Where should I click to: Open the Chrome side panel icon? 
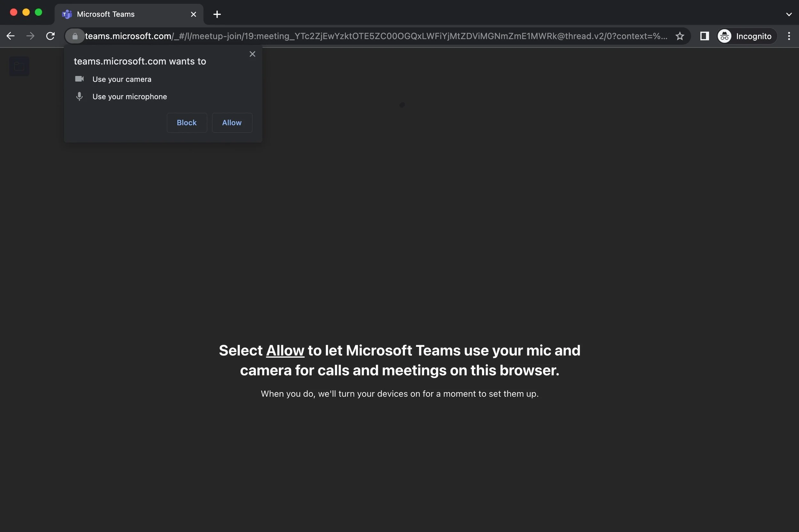tap(704, 36)
